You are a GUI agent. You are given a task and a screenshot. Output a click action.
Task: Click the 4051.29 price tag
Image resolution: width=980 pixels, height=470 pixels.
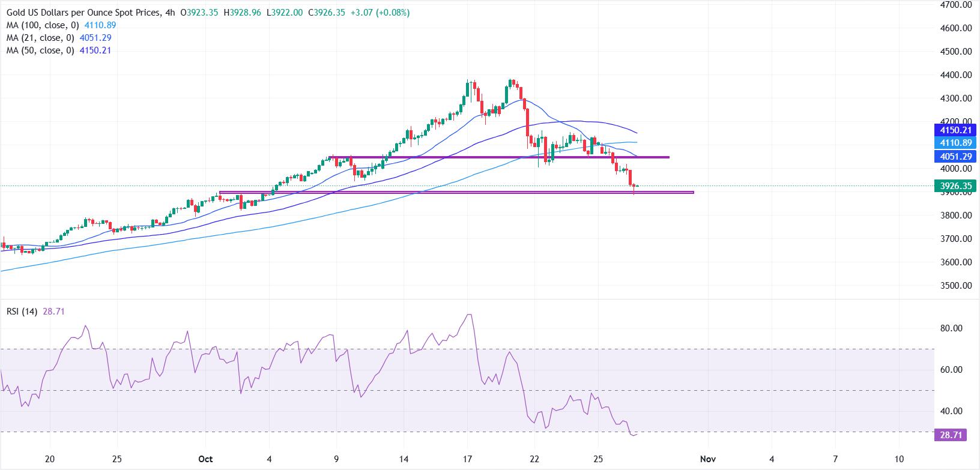coord(955,157)
